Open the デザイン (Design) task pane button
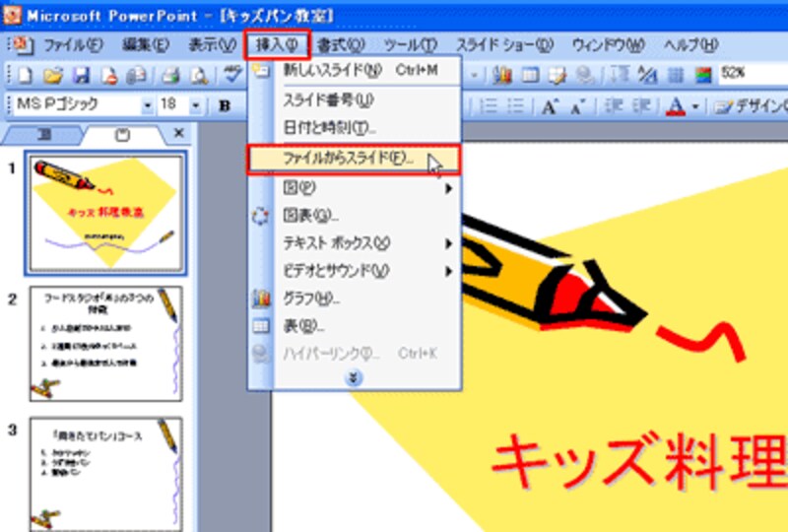This screenshot has height=532, width=788. point(750,106)
